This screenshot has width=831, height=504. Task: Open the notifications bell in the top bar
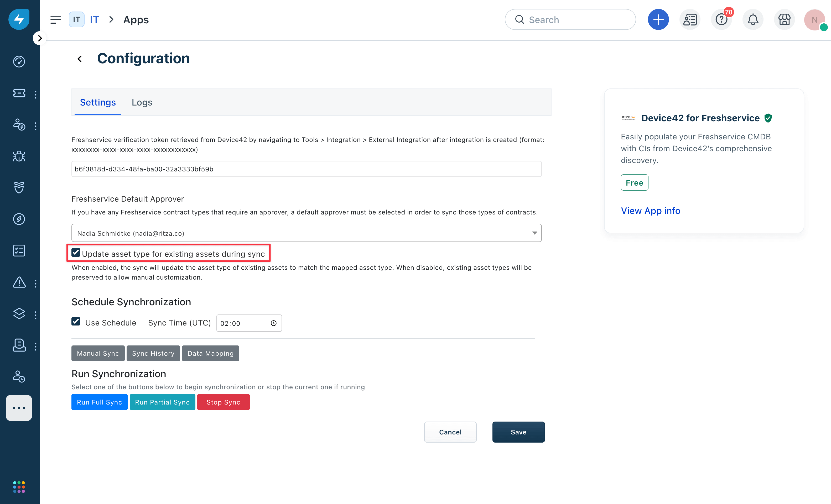click(x=753, y=19)
